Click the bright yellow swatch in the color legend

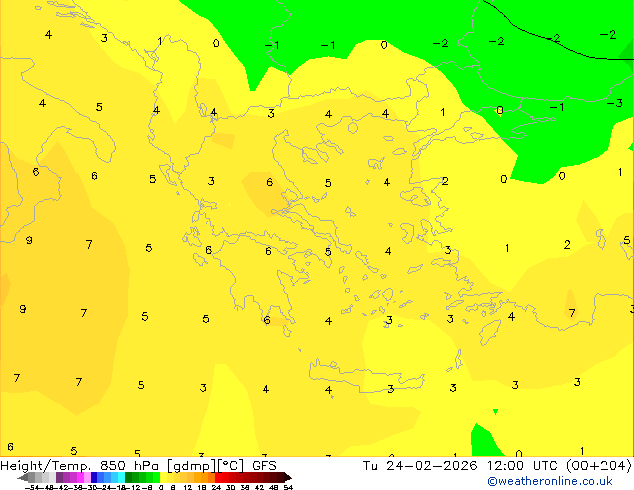(163, 478)
